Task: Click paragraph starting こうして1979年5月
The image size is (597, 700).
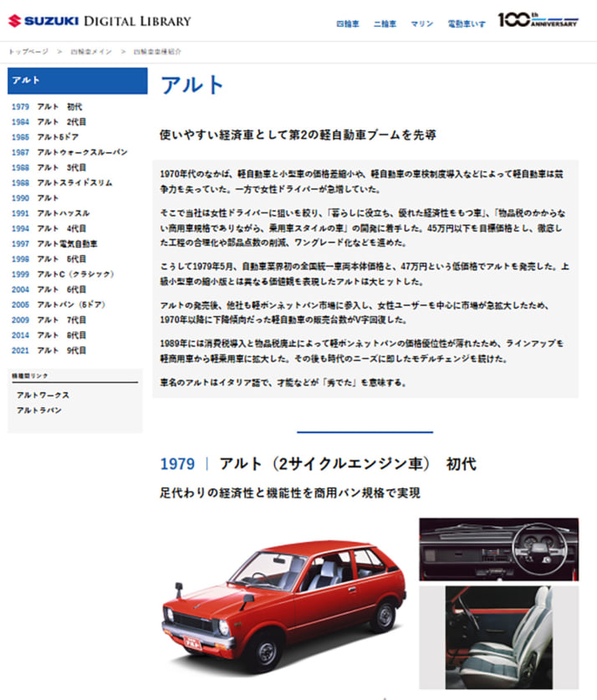Action: [x=365, y=273]
